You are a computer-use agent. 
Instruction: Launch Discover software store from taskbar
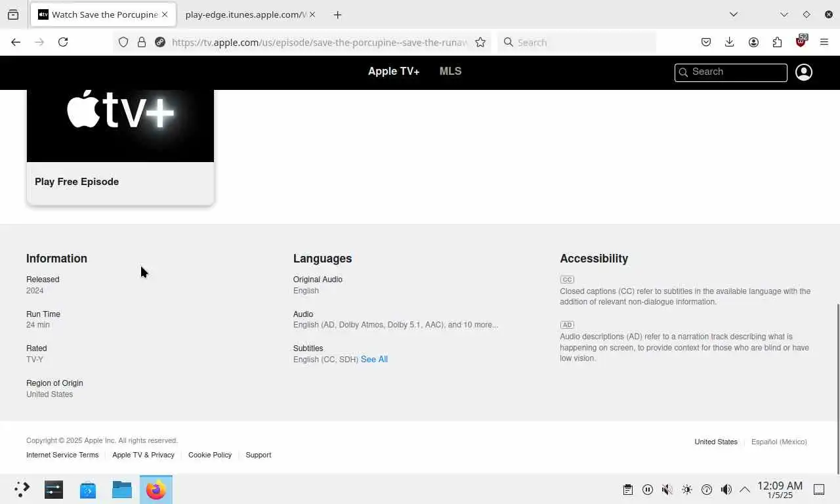[x=88, y=490]
